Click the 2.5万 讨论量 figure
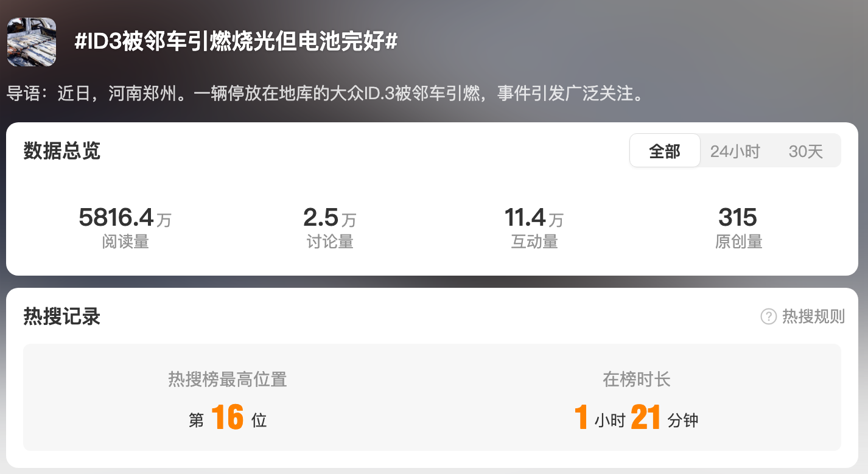Image resolution: width=868 pixels, height=474 pixels. [330, 218]
